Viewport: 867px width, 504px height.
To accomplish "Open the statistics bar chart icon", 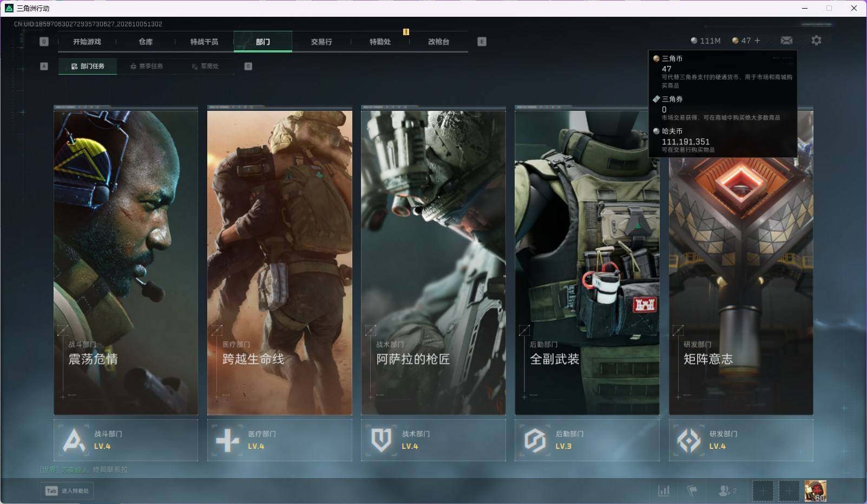I will click(664, 490).
